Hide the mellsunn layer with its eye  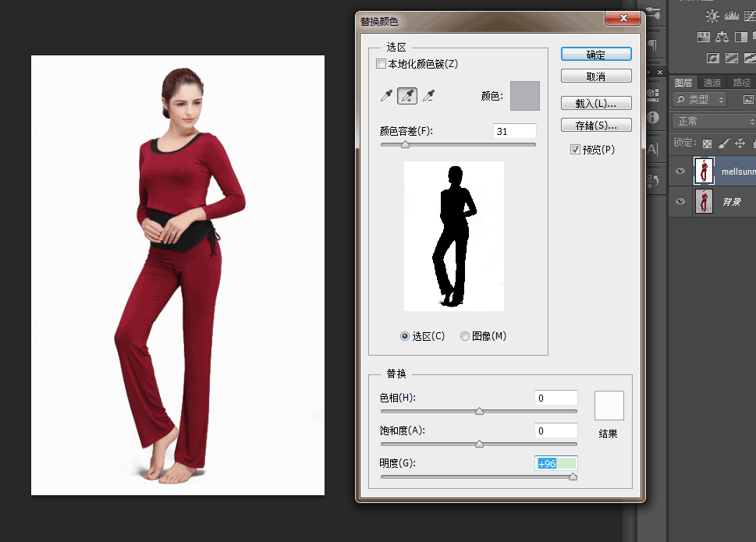[x=680, y=171]
